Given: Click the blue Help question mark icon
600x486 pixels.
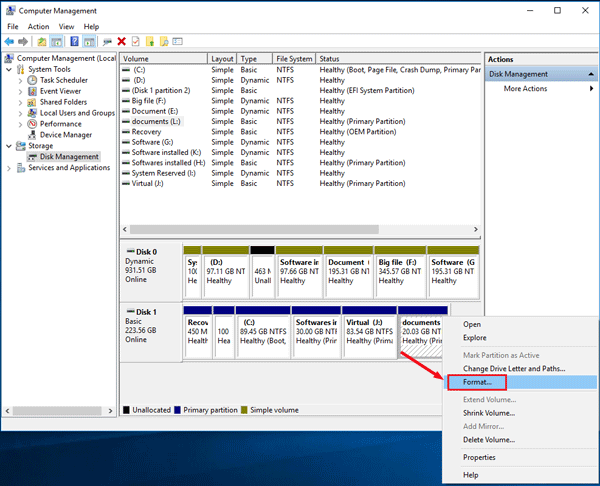Looking at the screenshot, I should pyautogui.click(x=74, y=41).
